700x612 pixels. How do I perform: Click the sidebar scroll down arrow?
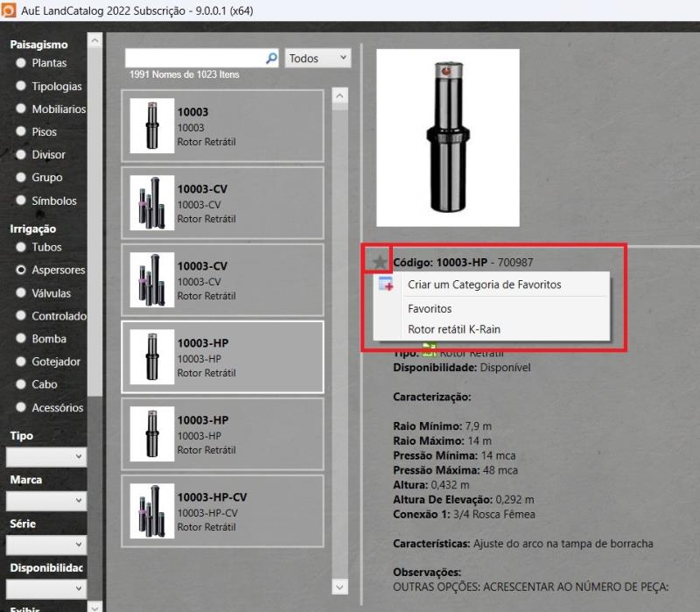pyautogui.click(x=94, y=607)
